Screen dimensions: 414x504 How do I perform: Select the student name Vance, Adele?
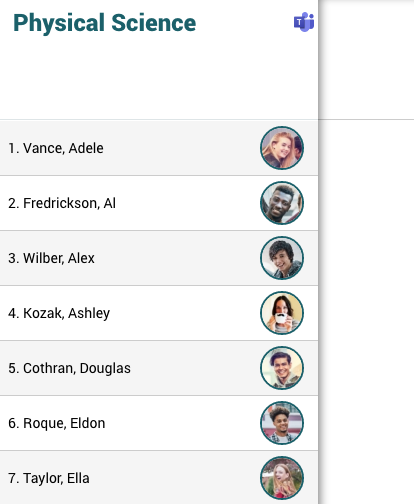63,148
